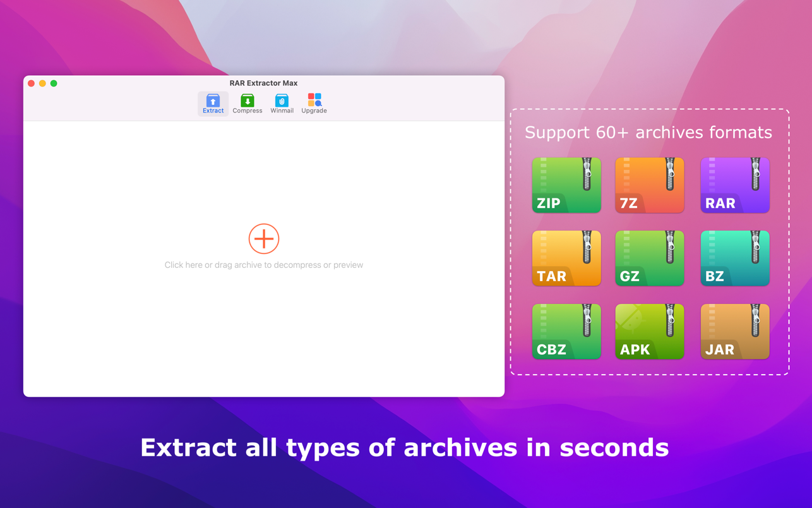This screenshot has height=508, width=812.
Task: Select the 7Z archive format icon
Action: point(650,185)
